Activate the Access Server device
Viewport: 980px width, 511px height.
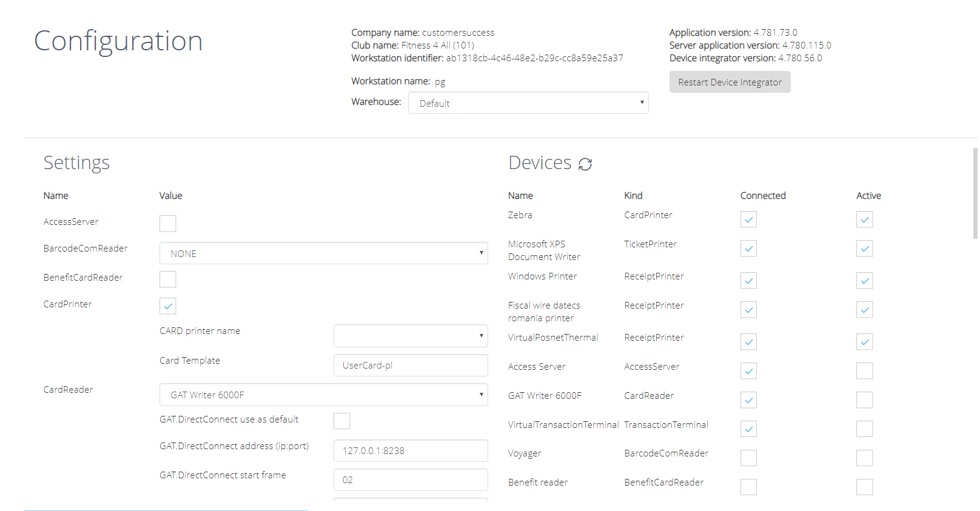[864, 371]
